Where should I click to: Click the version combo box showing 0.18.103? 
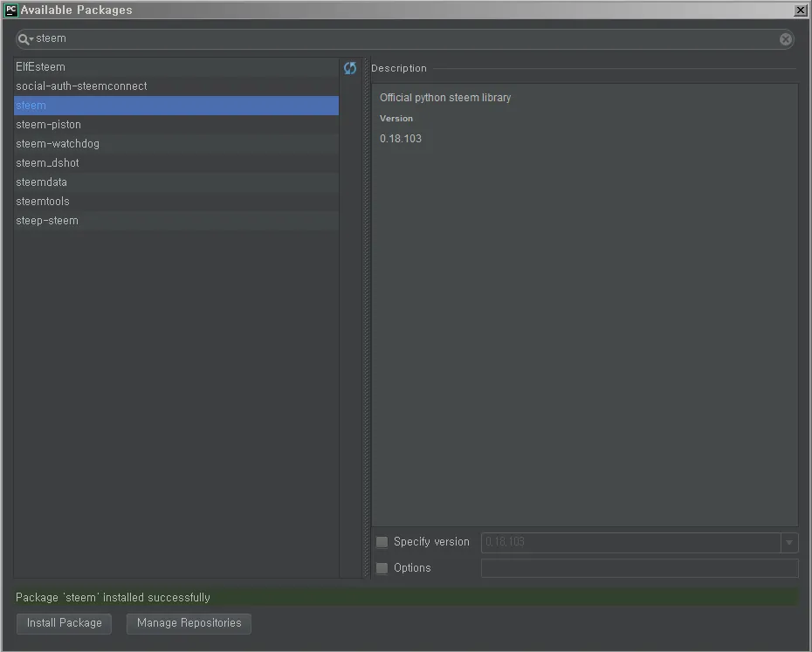[x=639, y=542]
